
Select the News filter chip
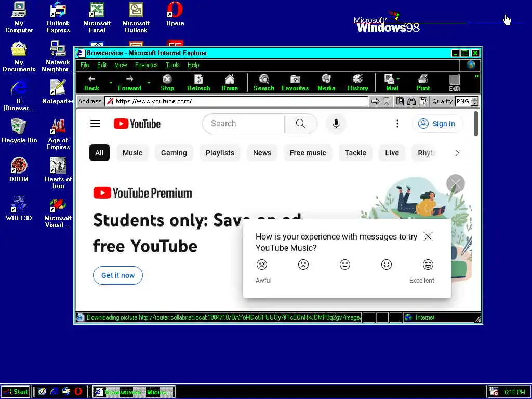click(262, 153)
